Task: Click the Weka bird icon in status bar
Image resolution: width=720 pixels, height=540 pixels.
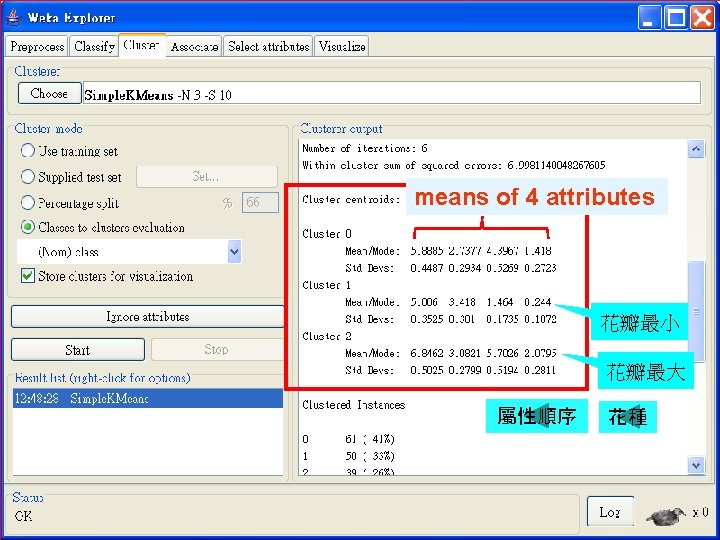Action: [x=666, y=515]
